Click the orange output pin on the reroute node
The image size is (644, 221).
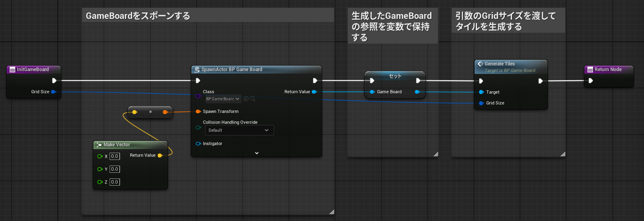165,112
